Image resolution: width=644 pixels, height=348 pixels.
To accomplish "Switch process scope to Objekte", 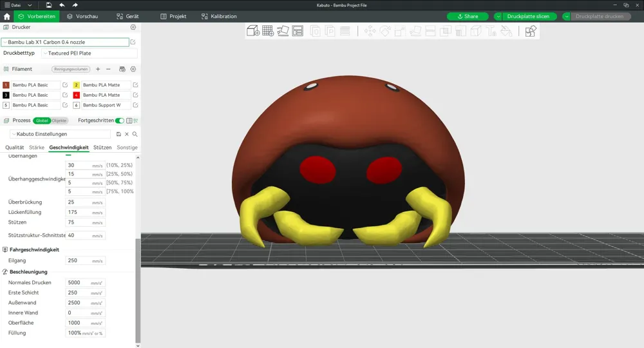I will 59,121.
